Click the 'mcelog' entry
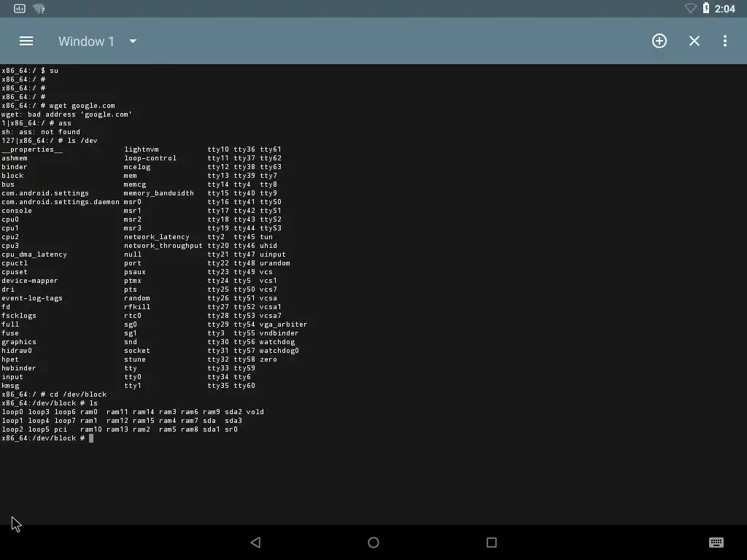The width and height of the screenshot is (747, 560). 137,167
